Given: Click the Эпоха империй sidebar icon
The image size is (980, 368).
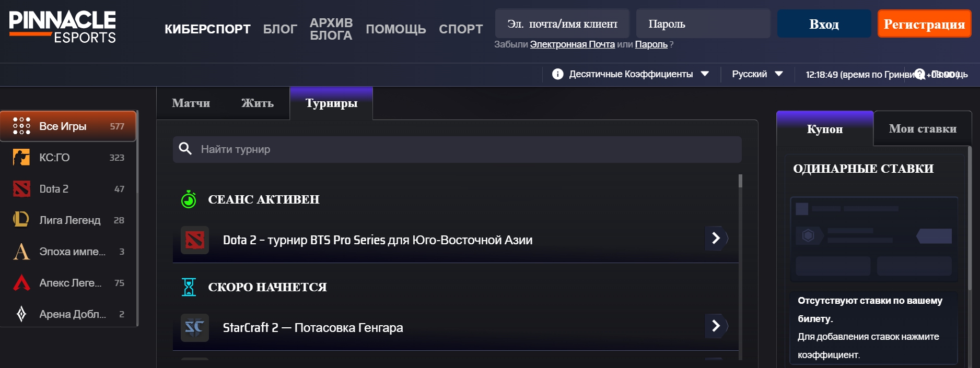Looking at the screenshot, I should click(21, 251).
